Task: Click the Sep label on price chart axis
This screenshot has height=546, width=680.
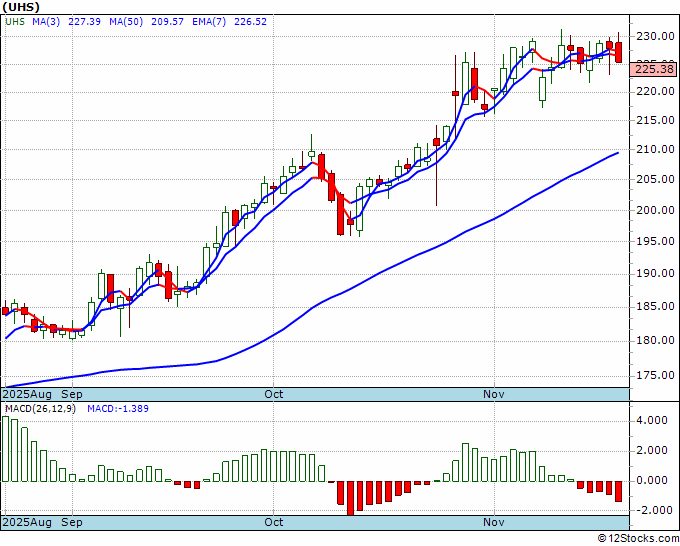Action: click(x=72, y=395)
